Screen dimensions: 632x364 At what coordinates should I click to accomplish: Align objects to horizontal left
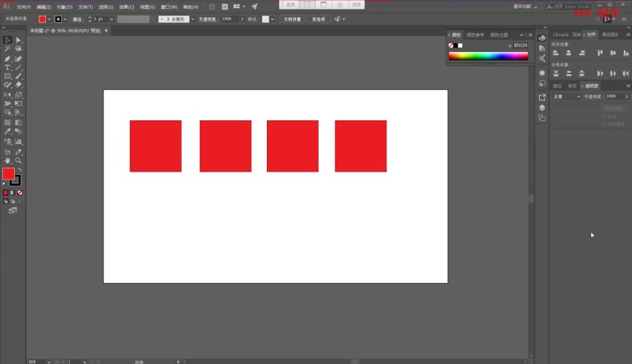[556, 53]
